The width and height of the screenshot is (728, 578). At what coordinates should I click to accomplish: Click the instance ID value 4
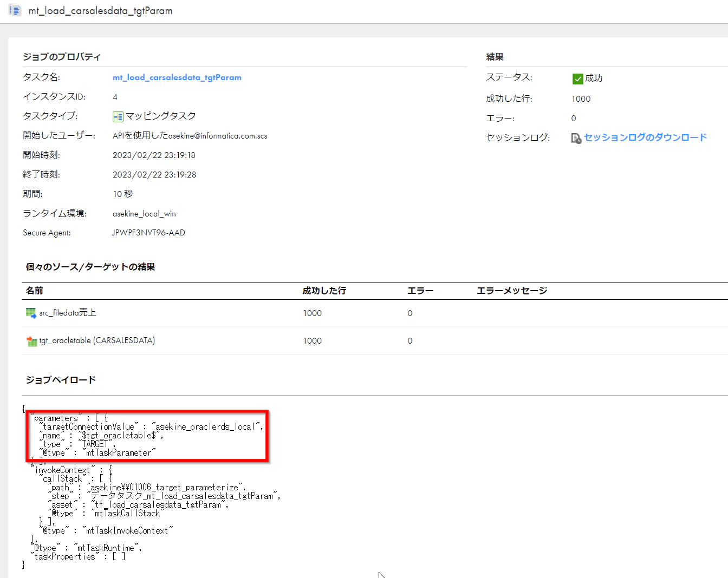(115, 97)
